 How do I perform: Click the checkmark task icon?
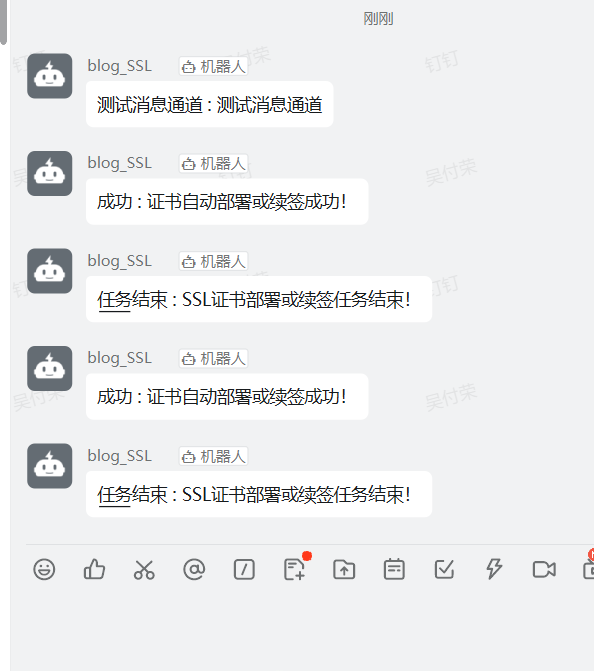pos(444,570)
